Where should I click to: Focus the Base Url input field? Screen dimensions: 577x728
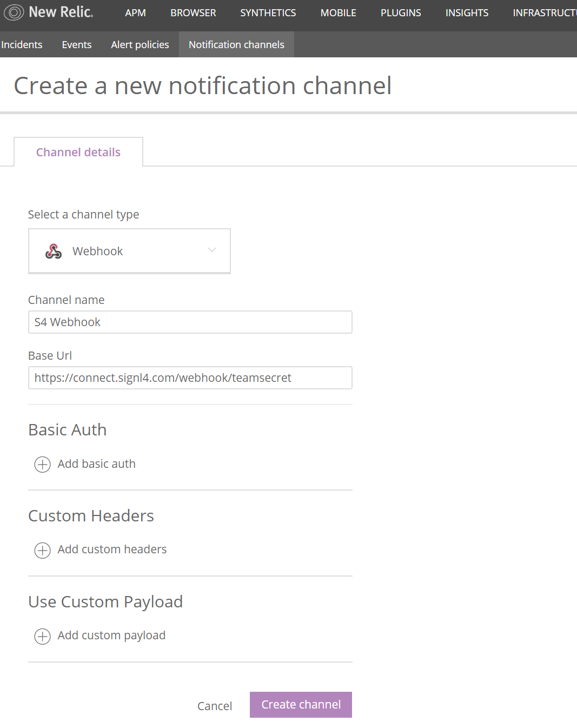pyautogui.click(x=190, y=378)
